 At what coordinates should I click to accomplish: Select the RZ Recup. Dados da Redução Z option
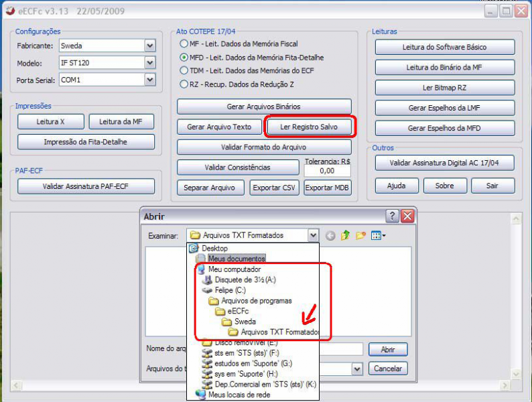184,84
